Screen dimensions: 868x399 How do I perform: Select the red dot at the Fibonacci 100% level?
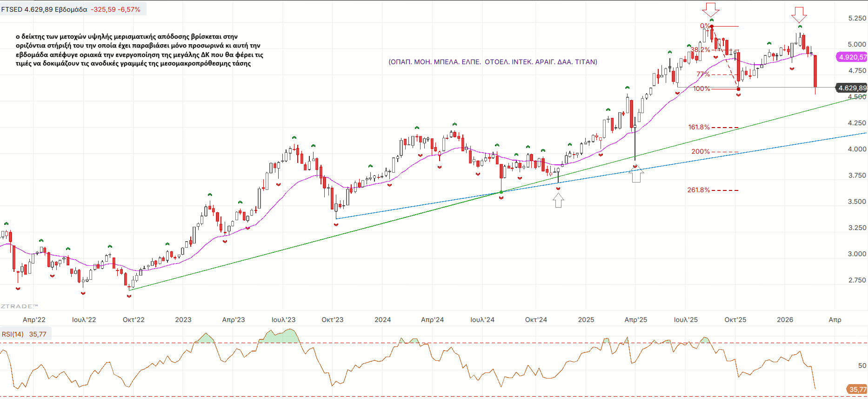pyautogui.click(x=738, y=89)
